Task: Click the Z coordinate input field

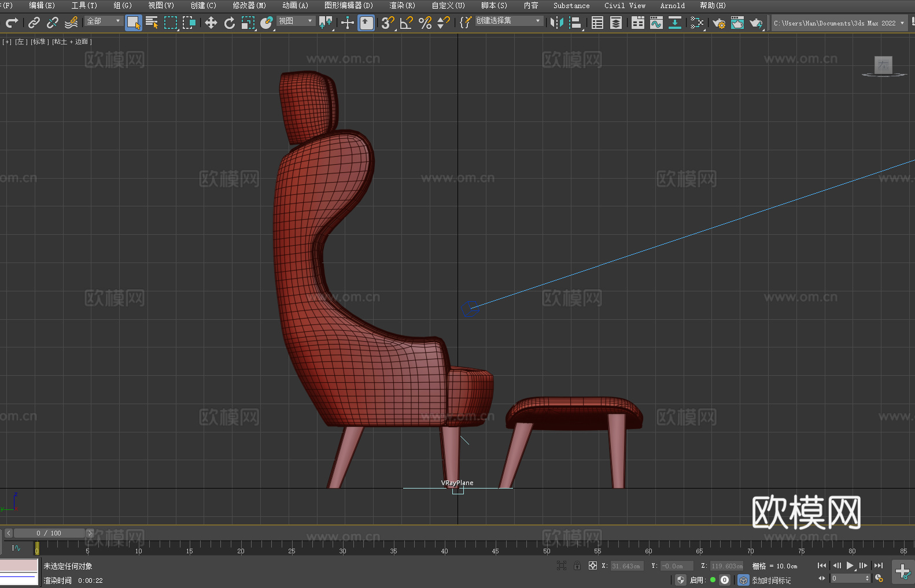Action: (x=726, y=566)
